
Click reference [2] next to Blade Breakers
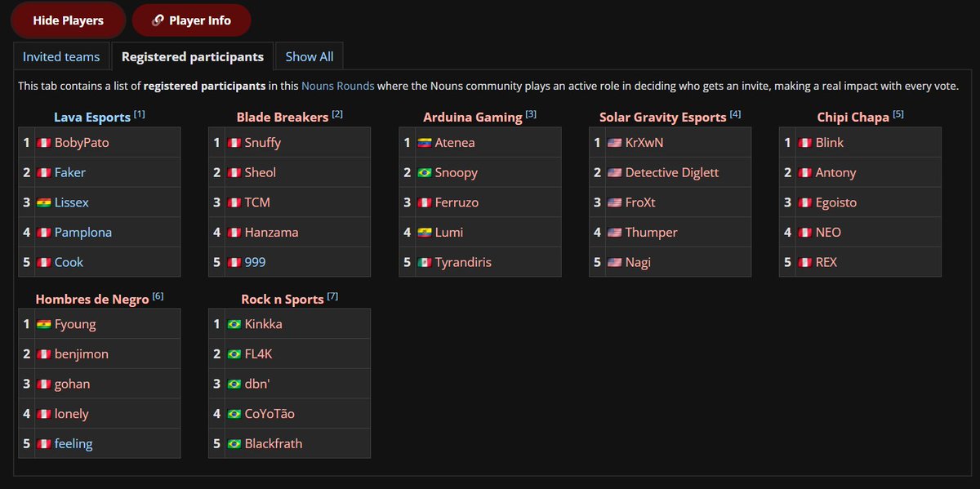[x=337, y=114]
